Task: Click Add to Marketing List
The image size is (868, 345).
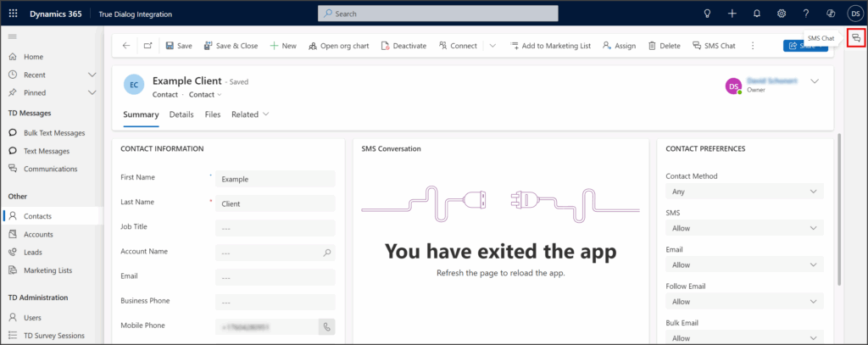Action: (550, 46)
